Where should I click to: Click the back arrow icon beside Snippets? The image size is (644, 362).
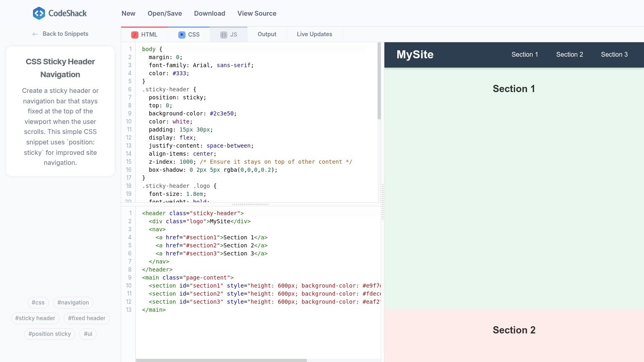point(35,34)
